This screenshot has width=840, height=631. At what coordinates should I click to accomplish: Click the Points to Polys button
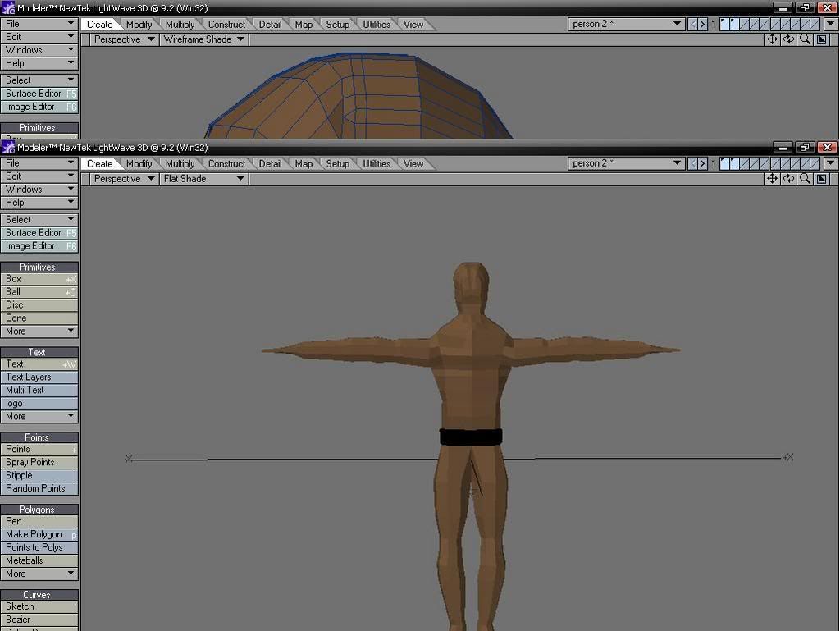39,547
